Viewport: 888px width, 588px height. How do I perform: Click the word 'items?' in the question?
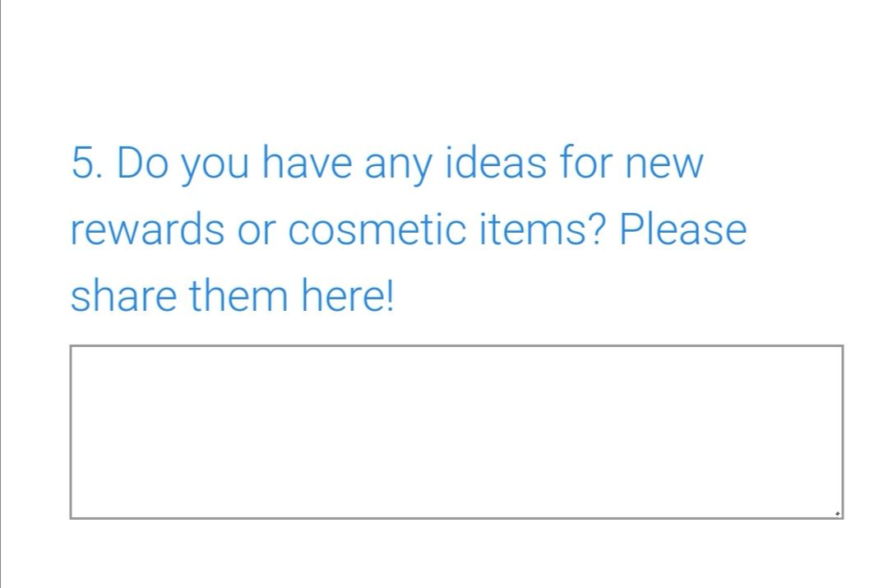point(543,229)
